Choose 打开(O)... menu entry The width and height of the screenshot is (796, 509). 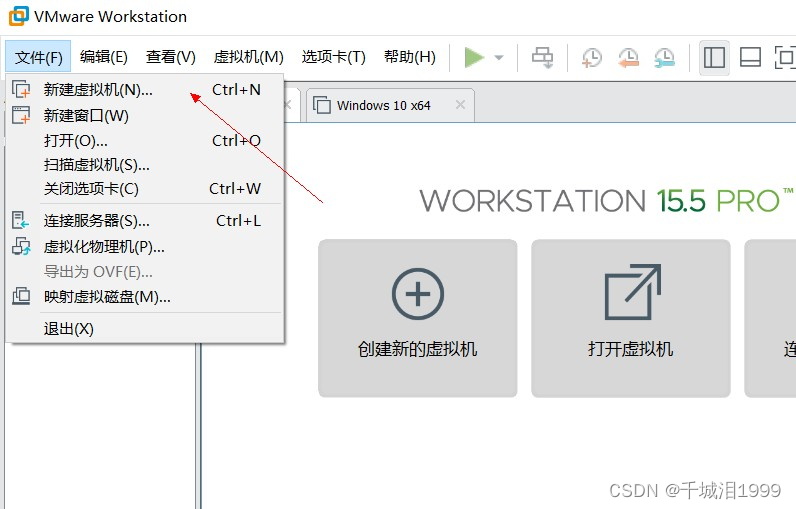145,140
